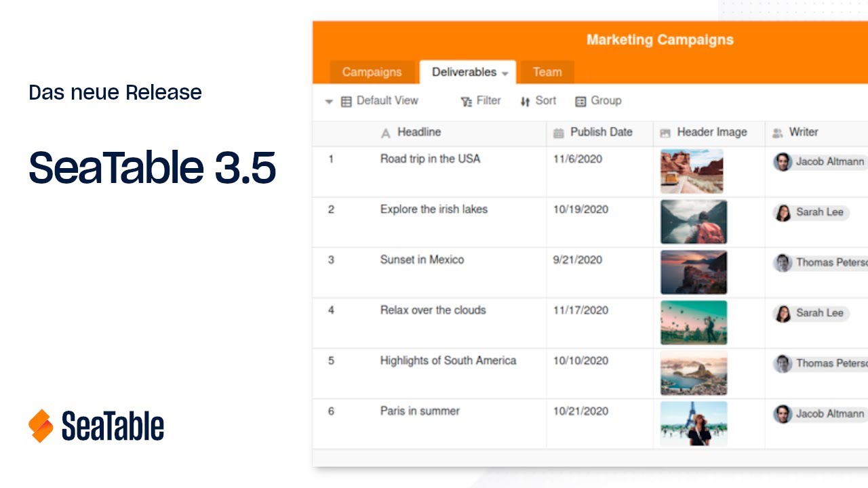The height and width of the screenshot is (488, 868).
Task: Open the Default View label
Action: (x=387, y=100)
